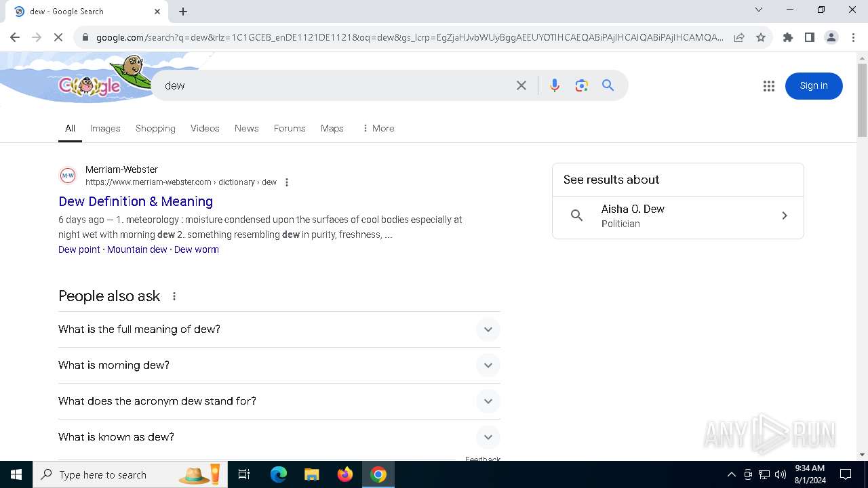Switch to the Shopping tab

(x=155, y=128)
